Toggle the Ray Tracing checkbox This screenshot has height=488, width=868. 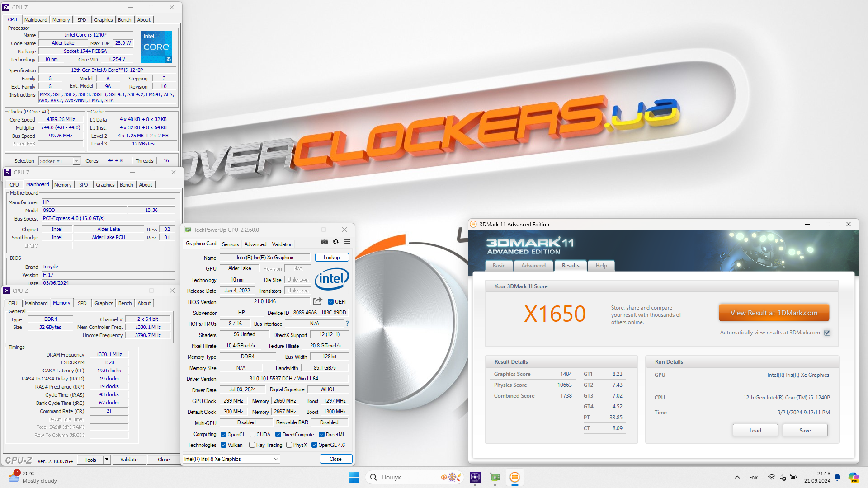[252, 445]
